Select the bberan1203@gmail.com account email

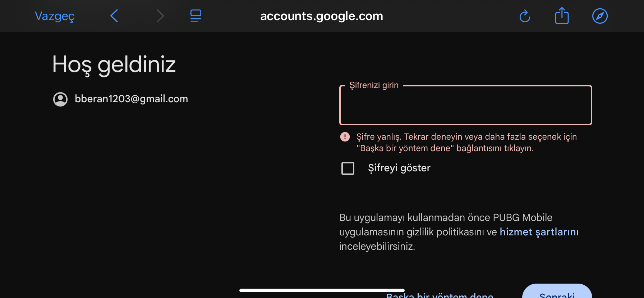[131, 99]
